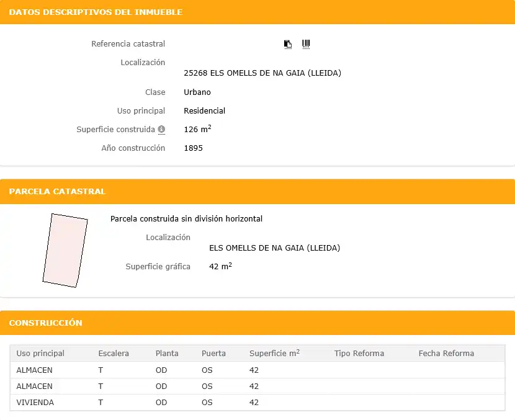Click the OD planta in VIVIENDA row
Viewport: 515px width, 420px height.
[x=161, y=402]
